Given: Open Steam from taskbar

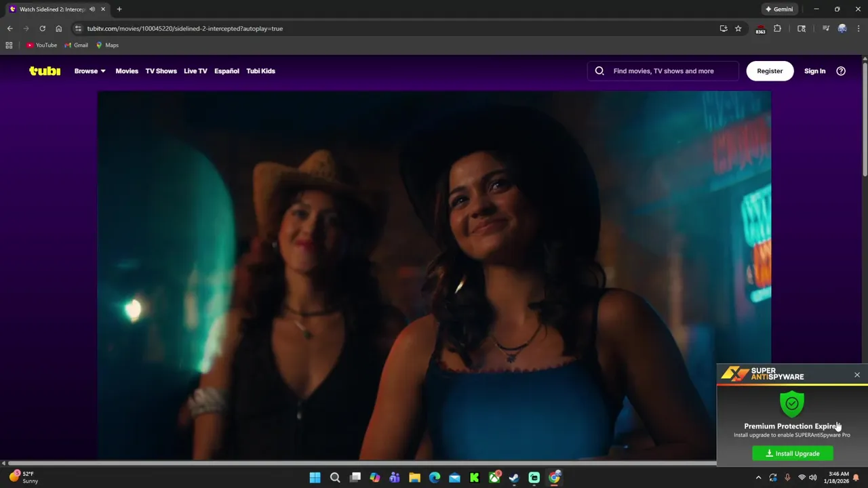Looking at the screenshot, I should point(514,478).
